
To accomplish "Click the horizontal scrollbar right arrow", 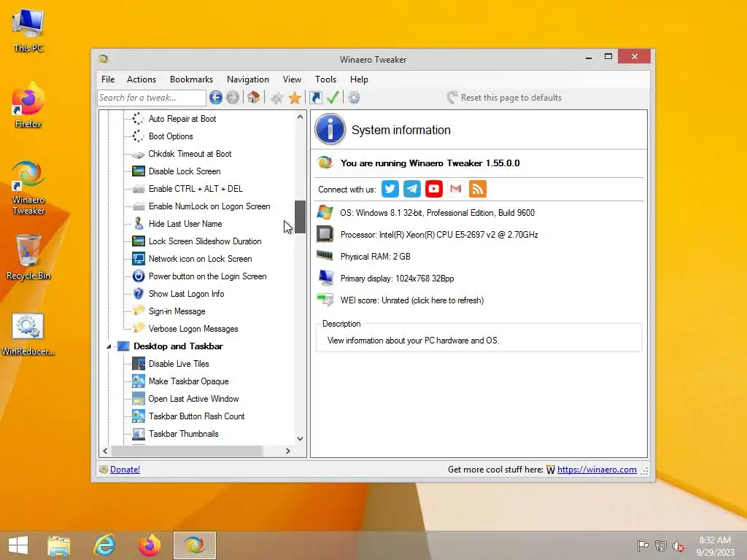I will 287,451.
